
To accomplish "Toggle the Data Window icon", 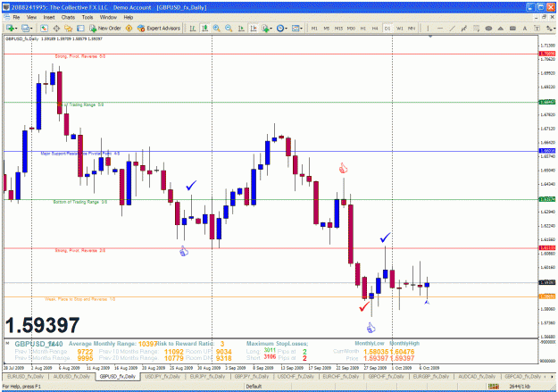I will click(56, 28).
